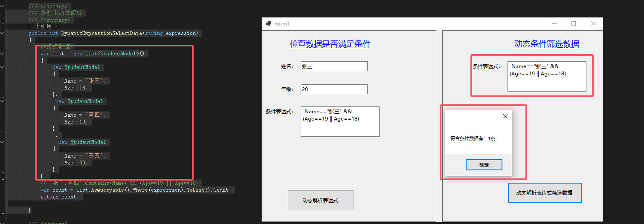
Task: Click the right panel 条件表达式: label
Action: (x=486, y=66)
